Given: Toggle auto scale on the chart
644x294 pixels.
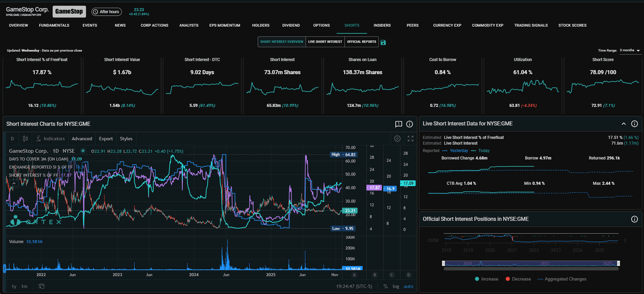Looking at the screenshot, I should (409, 286).
